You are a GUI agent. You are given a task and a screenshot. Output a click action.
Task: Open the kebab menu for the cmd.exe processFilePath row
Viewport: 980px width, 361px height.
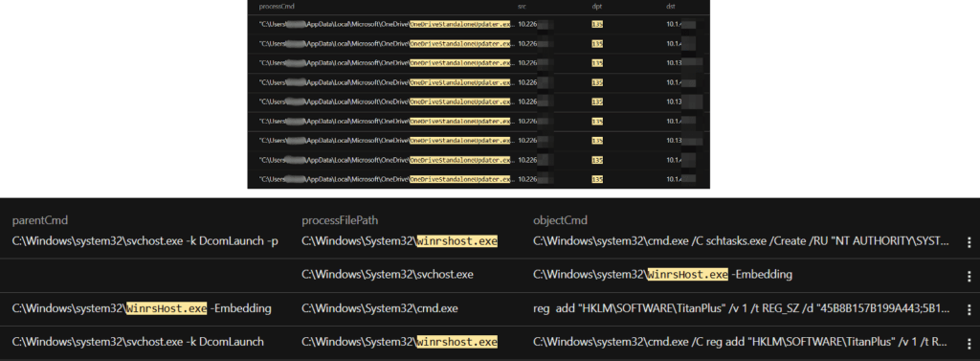[x=969, y=309]
